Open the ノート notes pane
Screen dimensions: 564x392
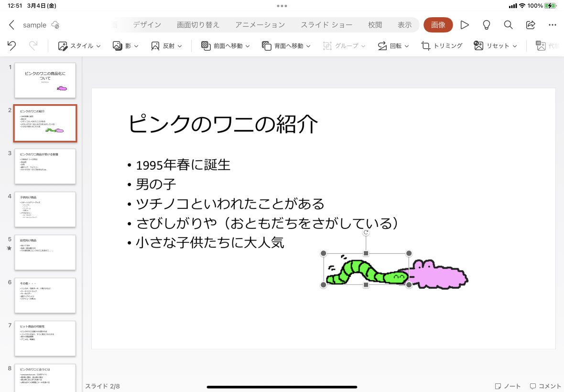coord(508,386)
